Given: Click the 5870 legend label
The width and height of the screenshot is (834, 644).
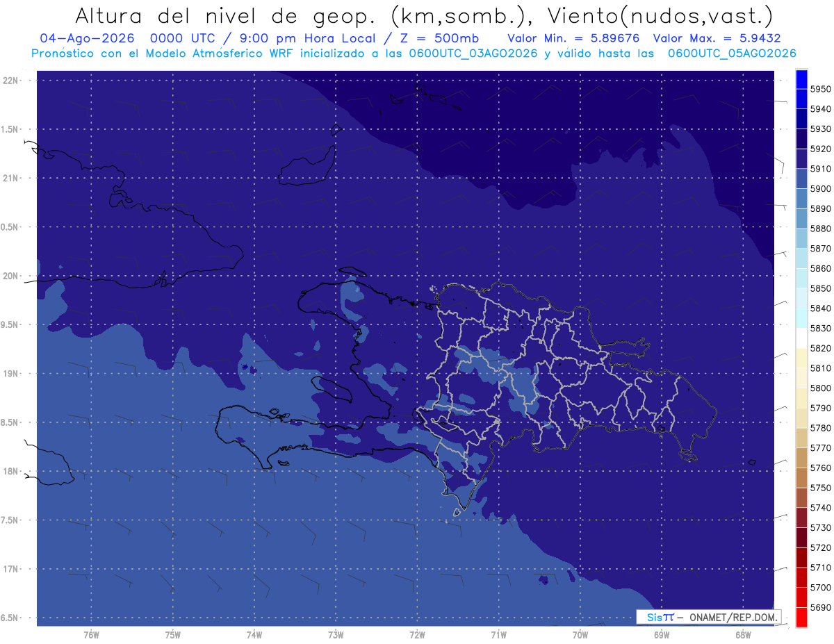Looking at the screenshot, I should (820, 249).
